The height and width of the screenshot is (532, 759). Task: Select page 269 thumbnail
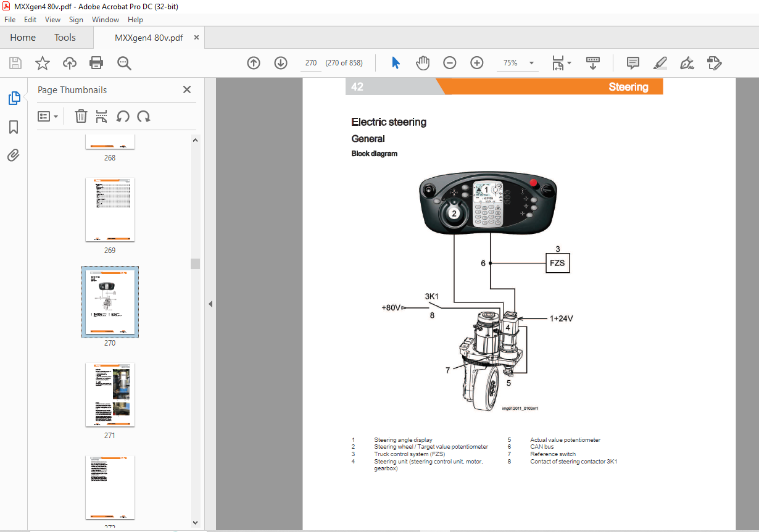[110, 210]
